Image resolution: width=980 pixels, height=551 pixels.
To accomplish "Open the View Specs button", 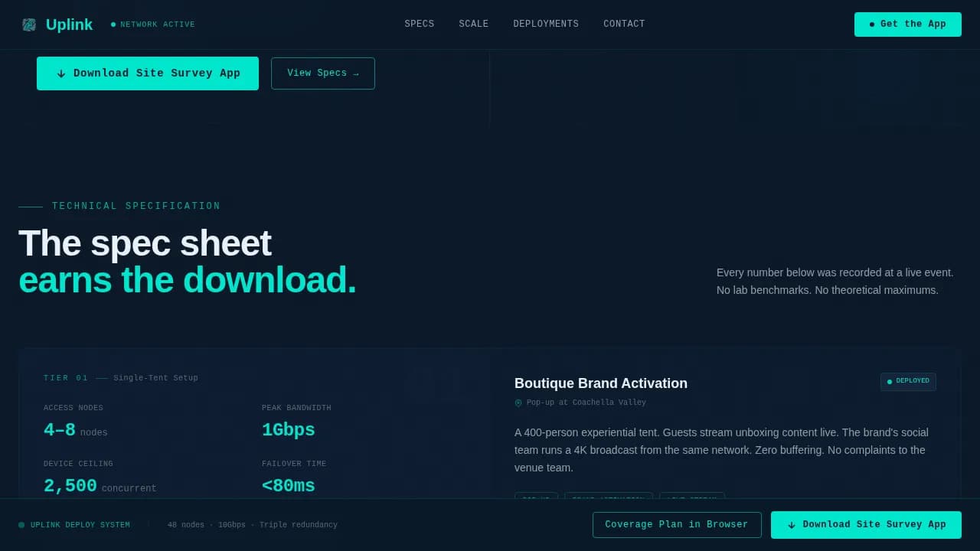I will [x=323, y=73].
